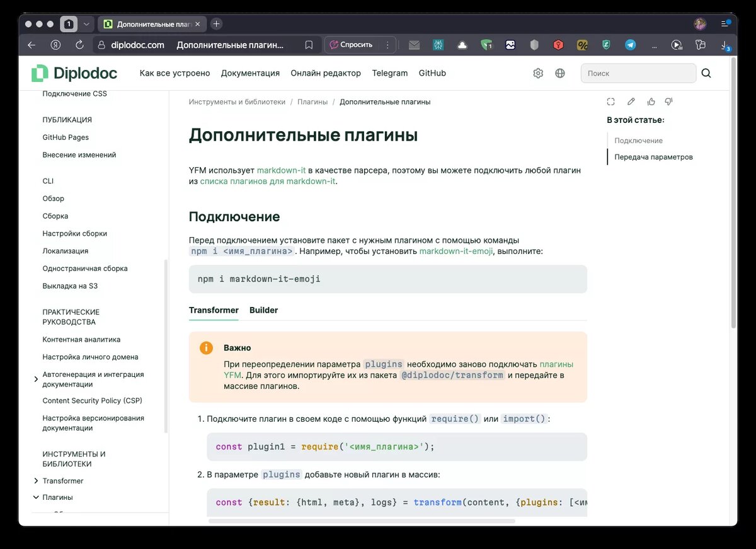Follow the markdown-it link
The image size is (756, 549).
pyautogui.click(x=281, y=170)
